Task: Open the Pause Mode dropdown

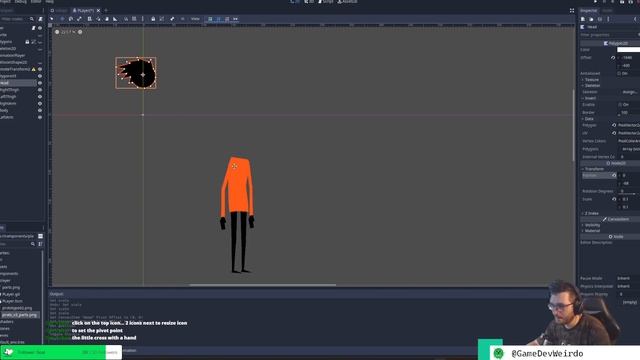Action: point(628,278)
